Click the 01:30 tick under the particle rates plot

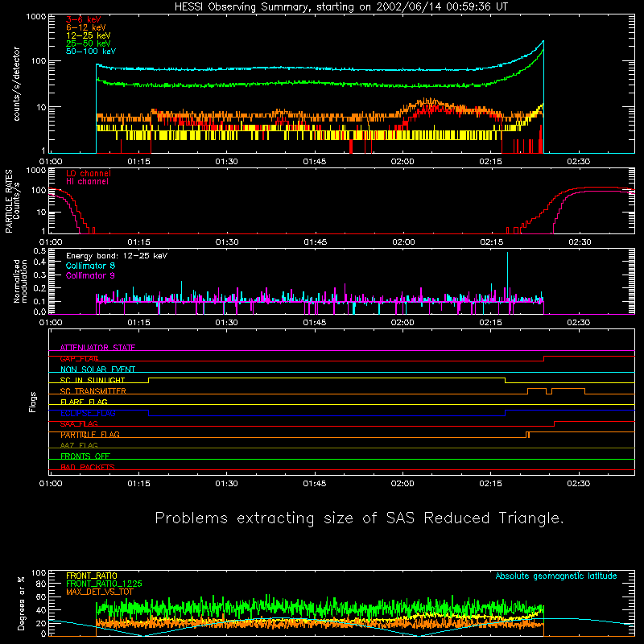(227, 242)
